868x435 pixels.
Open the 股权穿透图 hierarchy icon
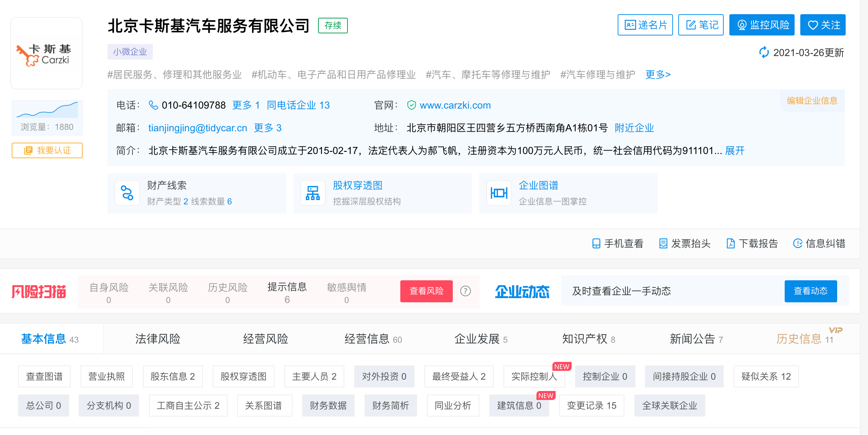point(312,193)
